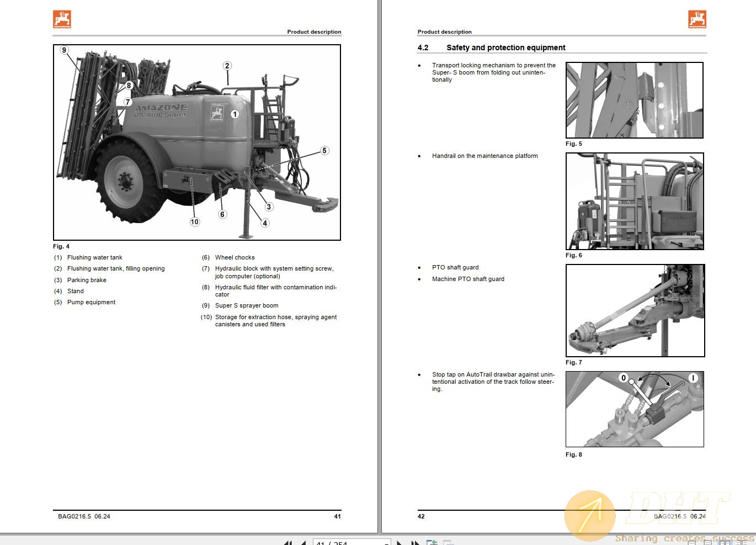Select bullet text 'Machine PTO shaft guard'
The image size is (756, 545).
tap(468, 279)
